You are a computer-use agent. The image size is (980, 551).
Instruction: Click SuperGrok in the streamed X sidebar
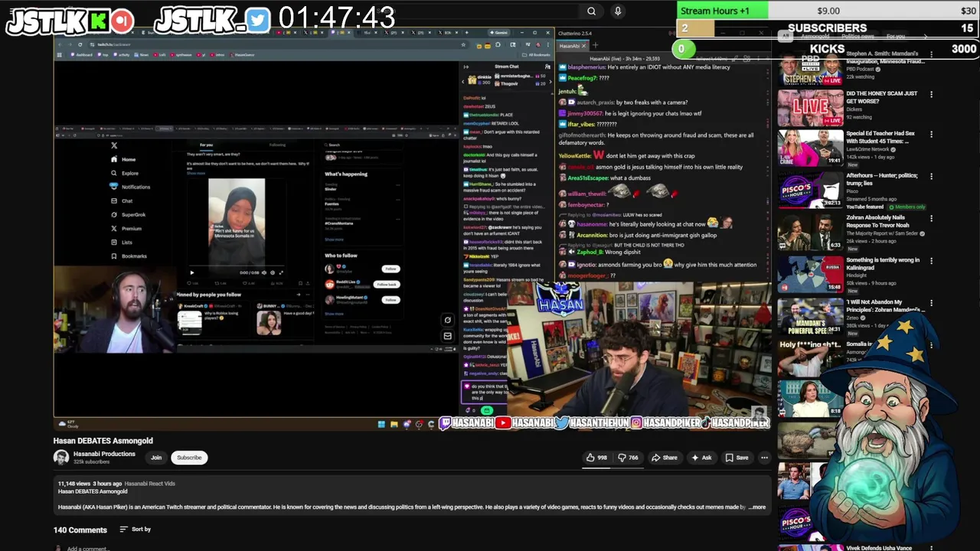click(x=128, y=214)
